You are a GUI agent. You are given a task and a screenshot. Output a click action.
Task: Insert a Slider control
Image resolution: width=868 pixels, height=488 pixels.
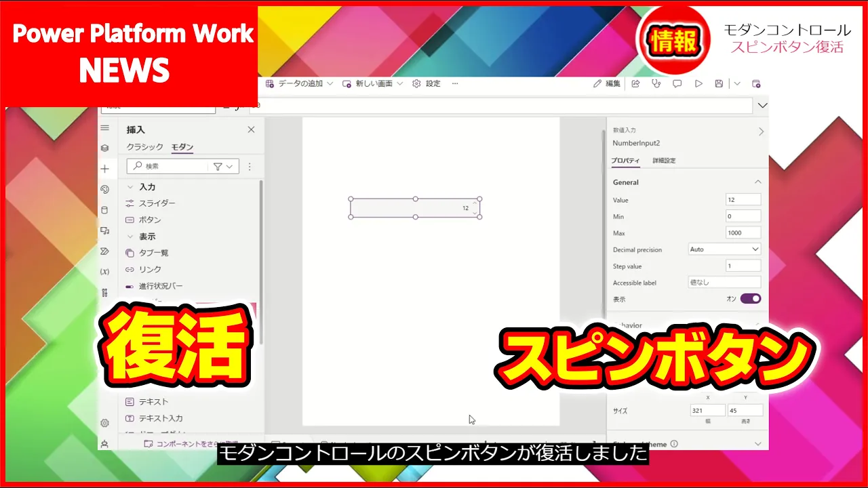151,203
